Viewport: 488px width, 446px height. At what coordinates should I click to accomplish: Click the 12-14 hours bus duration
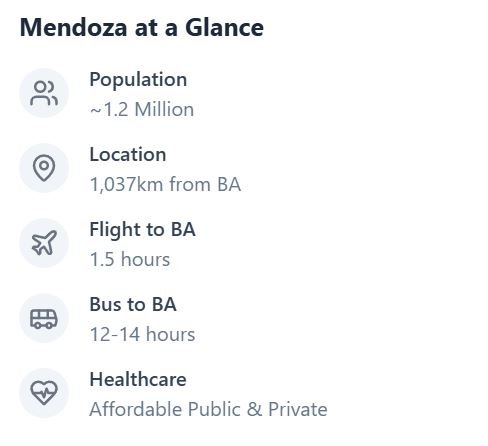[x=142, y=334]
